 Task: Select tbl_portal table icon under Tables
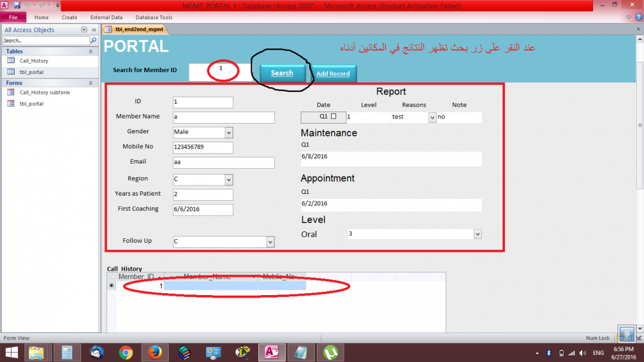(x=11, y=71)
